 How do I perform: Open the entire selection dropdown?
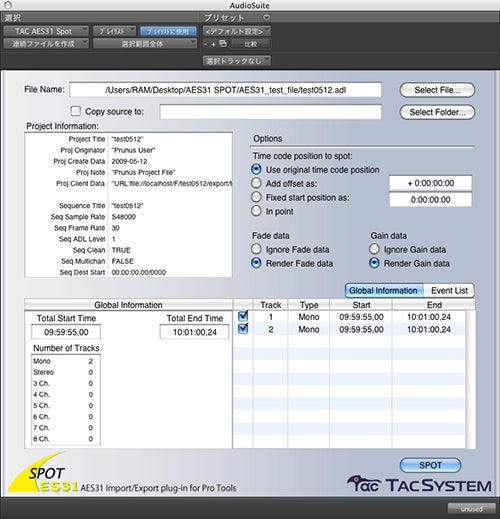coord(145,44)
